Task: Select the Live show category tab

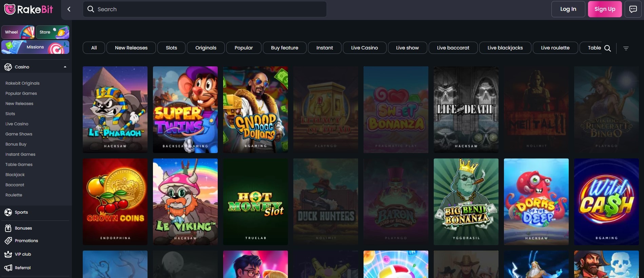Action: [407, 48]
